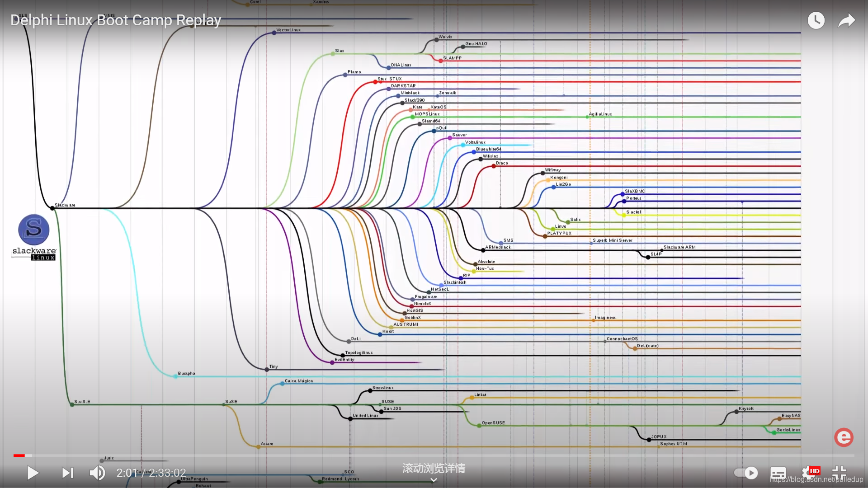Click the 'Sun JDS' label

click(392, 408)
